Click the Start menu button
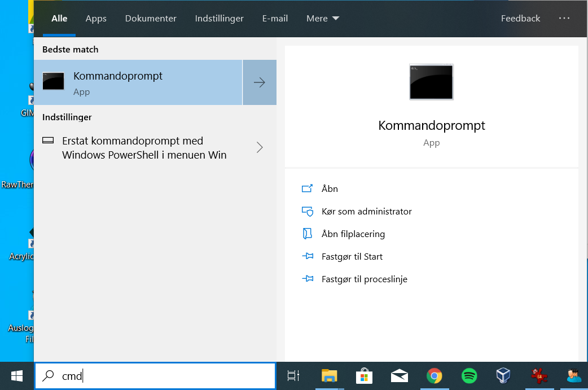This screenshot has width=588, height=390. (x=16, y=375)
